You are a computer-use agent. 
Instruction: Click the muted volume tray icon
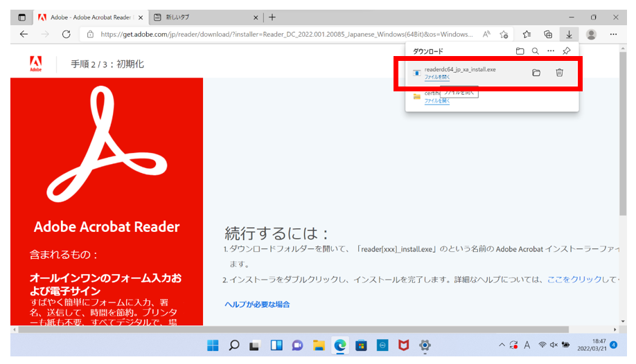coord(554,345)
